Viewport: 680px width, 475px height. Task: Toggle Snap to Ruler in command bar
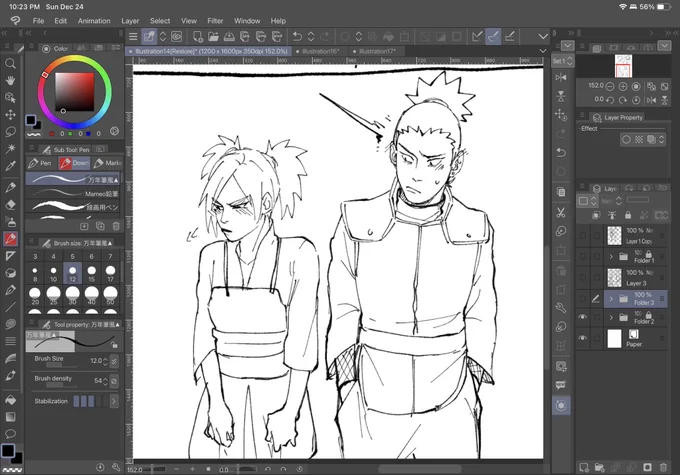click(x=477, y=36)
